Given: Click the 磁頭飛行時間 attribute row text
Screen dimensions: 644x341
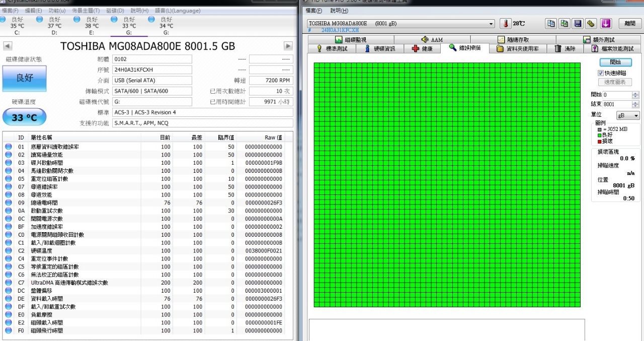Looking at the screenshot, I should [x=47, y=331].
